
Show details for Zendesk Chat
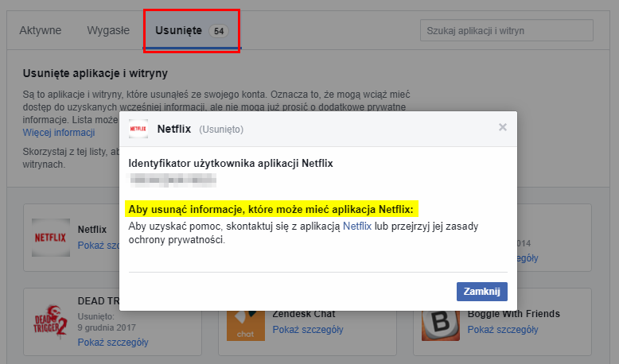click(308, 330)
